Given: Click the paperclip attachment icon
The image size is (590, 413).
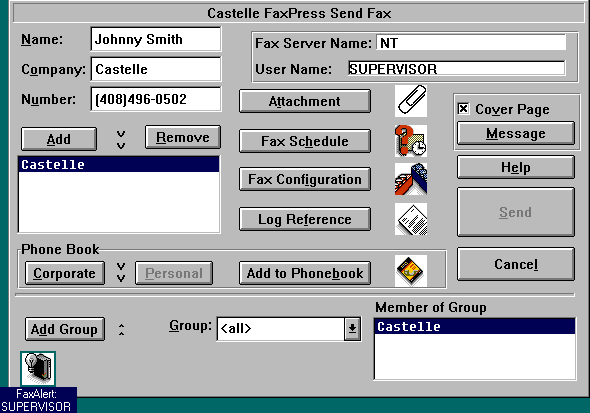Looking at the screenshot, I should 411,101.
